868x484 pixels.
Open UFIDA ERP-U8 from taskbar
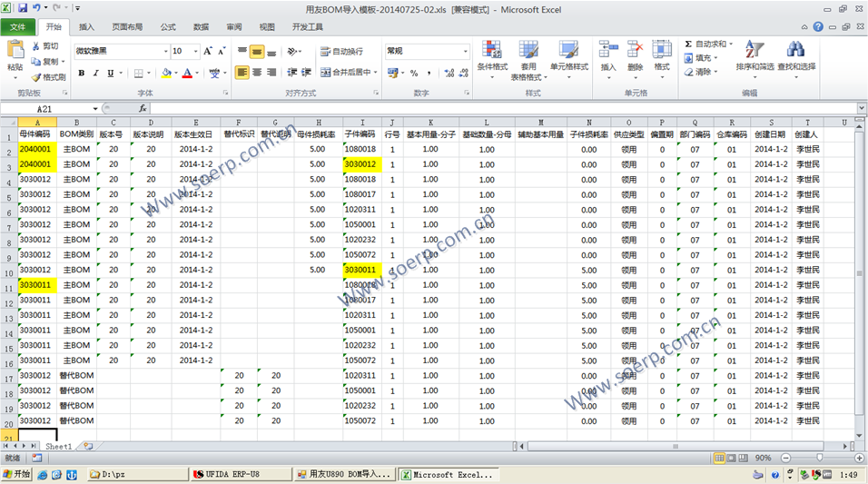[x=242, y=475]
